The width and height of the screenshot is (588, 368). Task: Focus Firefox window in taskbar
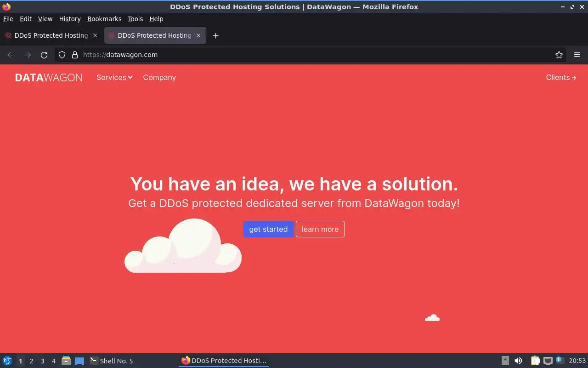pos(224,361)
